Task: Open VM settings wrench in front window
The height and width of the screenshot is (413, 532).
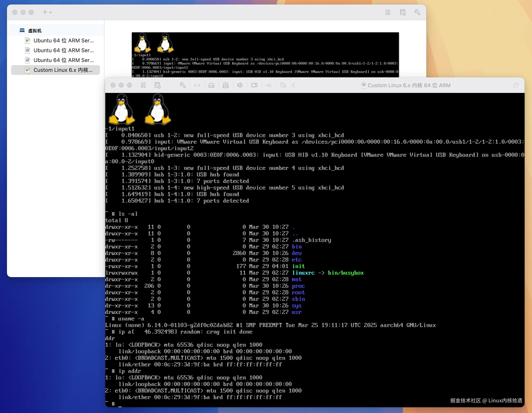Action: tap(183, 85)
